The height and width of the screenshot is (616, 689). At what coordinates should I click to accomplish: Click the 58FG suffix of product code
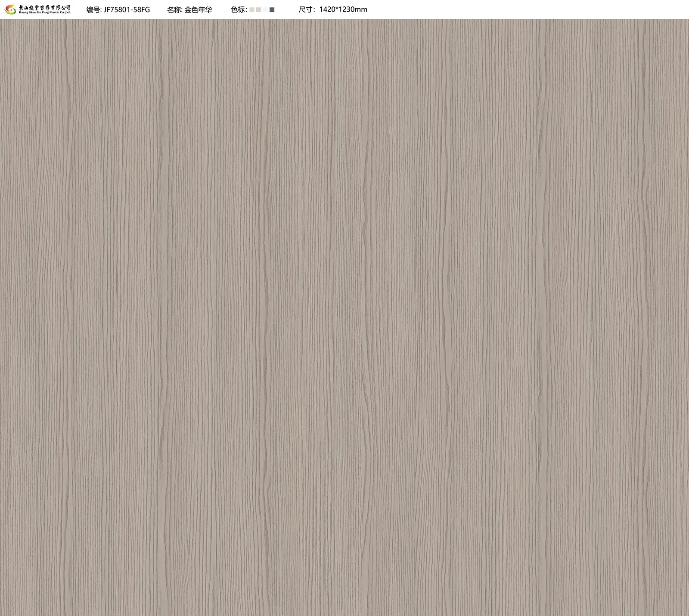[x=142, y=9]
